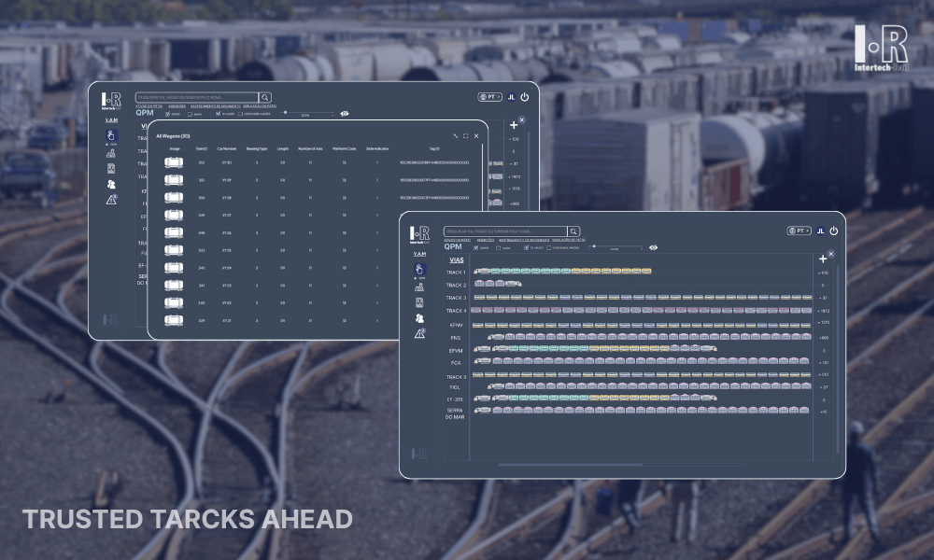This screenshot has width=934, height=560.
Task: Close the All Wagons dialog
Action: click(x=476, y=136)
